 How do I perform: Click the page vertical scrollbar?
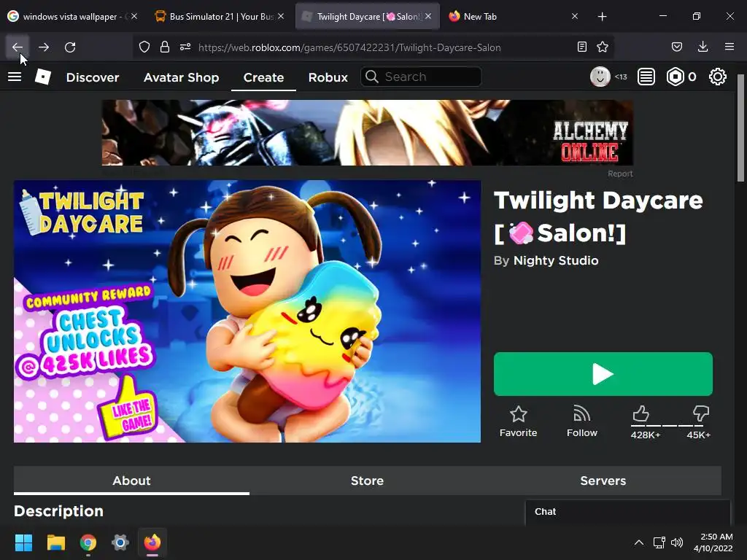741,128
